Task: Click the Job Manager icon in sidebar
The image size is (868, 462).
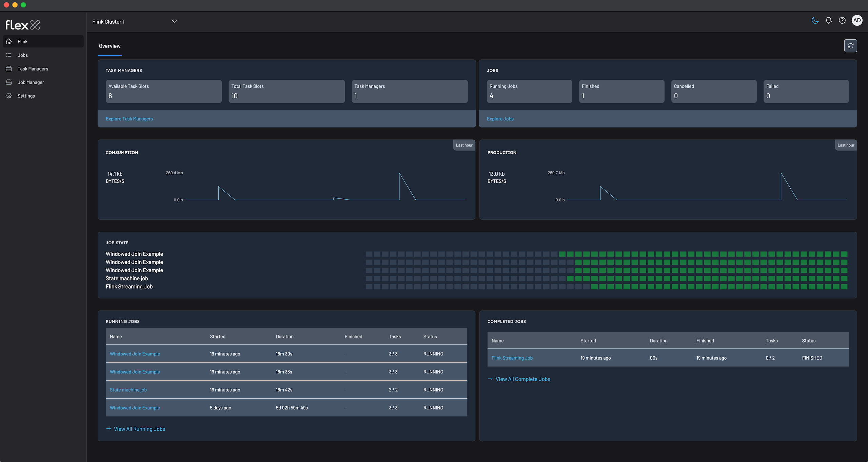Action: [9, 82]
